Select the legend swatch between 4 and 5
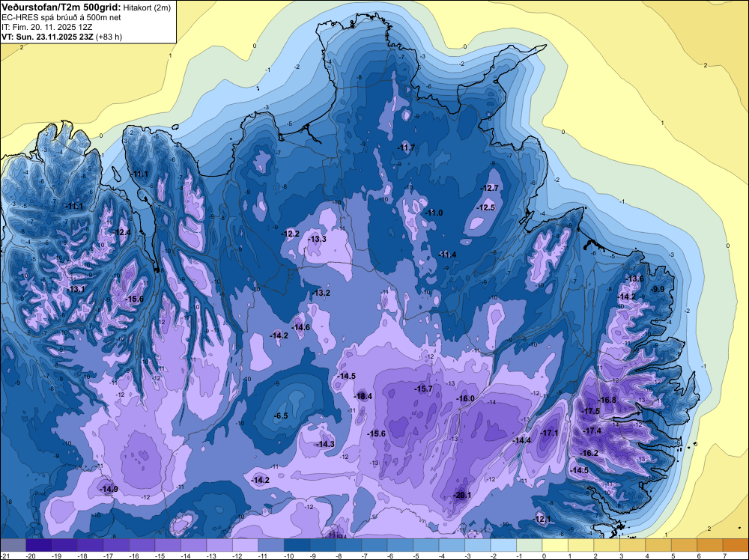749x560 pixels. tap(658, 545)
